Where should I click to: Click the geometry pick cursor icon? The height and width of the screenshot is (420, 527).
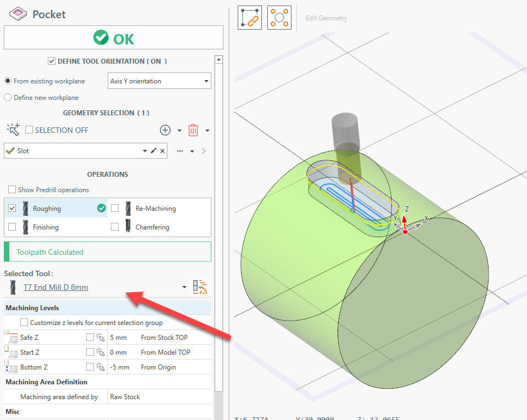pos(13,130)
